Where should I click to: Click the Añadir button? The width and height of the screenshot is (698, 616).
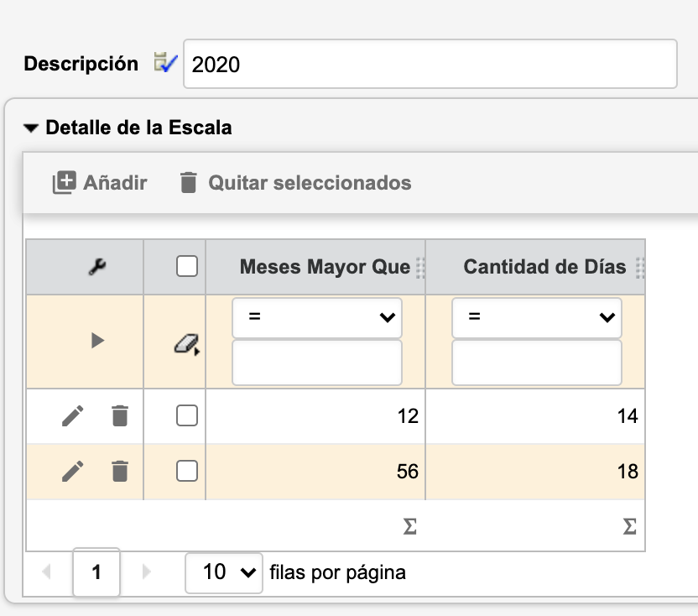coord(99,182)
